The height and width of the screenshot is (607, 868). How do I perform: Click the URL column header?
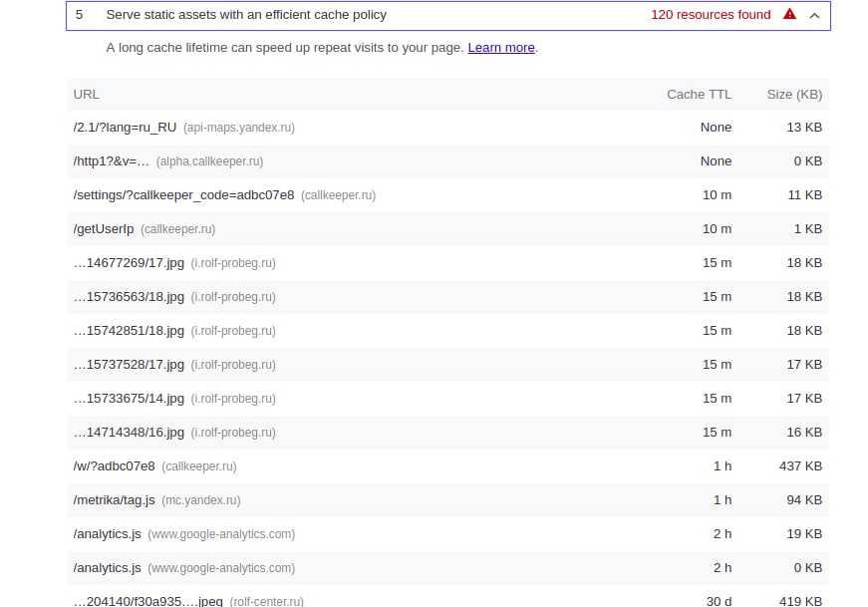87,95
